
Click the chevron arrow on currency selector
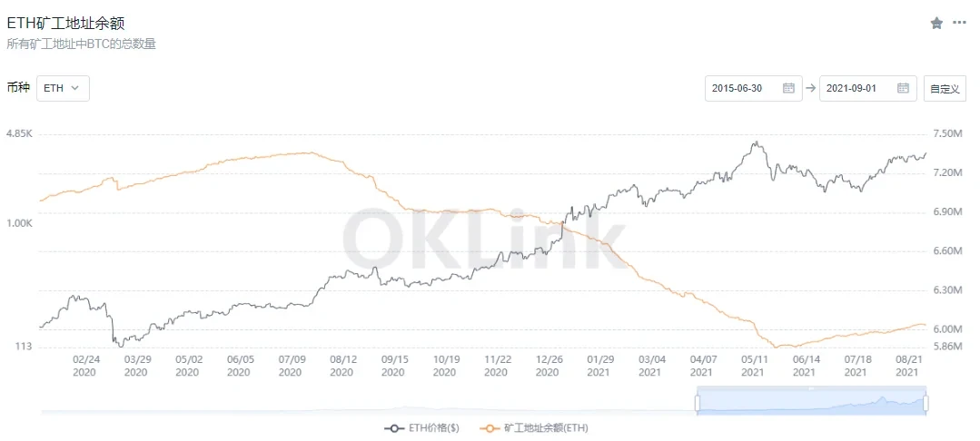coord(74,88)
